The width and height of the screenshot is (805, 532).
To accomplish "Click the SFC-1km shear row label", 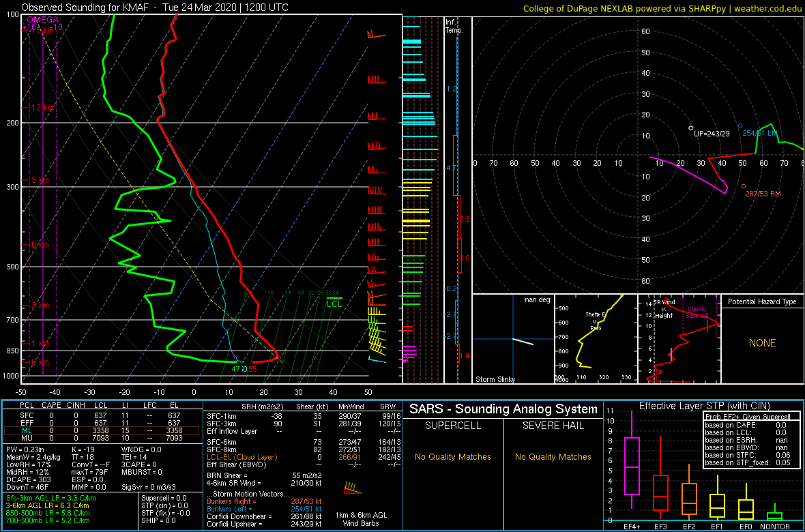I will click(x=222, y=417).
